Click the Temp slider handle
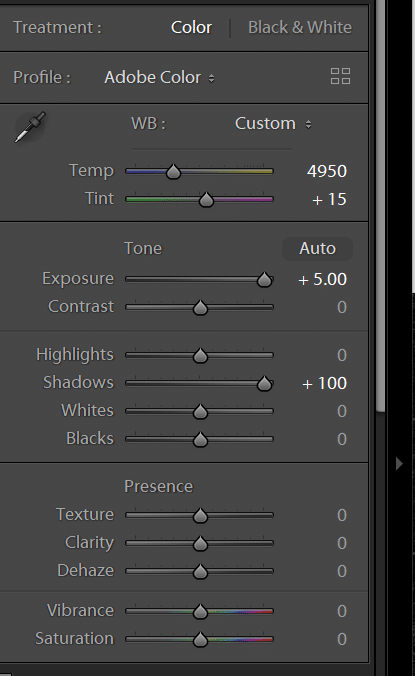Screen dimensions: 415x676 (x=173, y=172)
